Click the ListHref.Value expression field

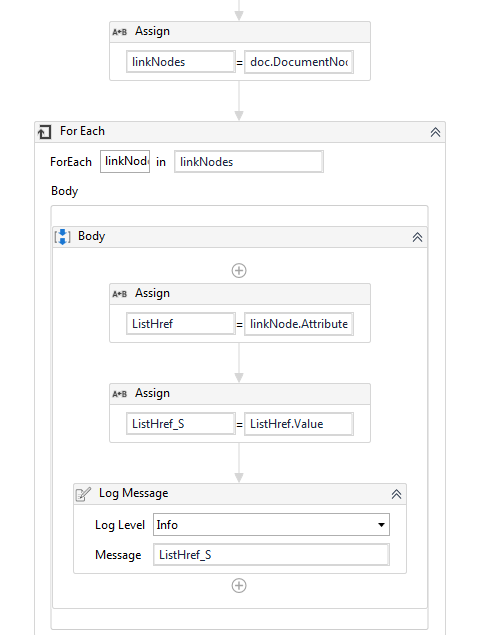[299, 424]
